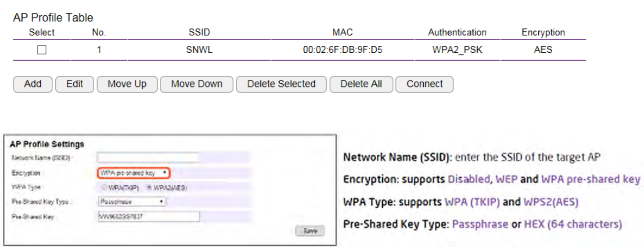Click the SNWL SSID cell
The height and width of the screenshot is (247, 644).
(199, 50)
